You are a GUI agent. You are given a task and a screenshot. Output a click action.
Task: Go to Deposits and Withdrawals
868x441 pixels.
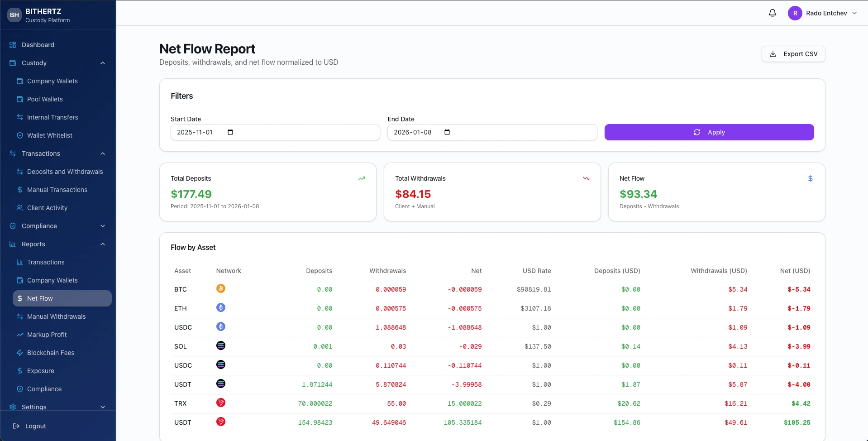point(64,172)
